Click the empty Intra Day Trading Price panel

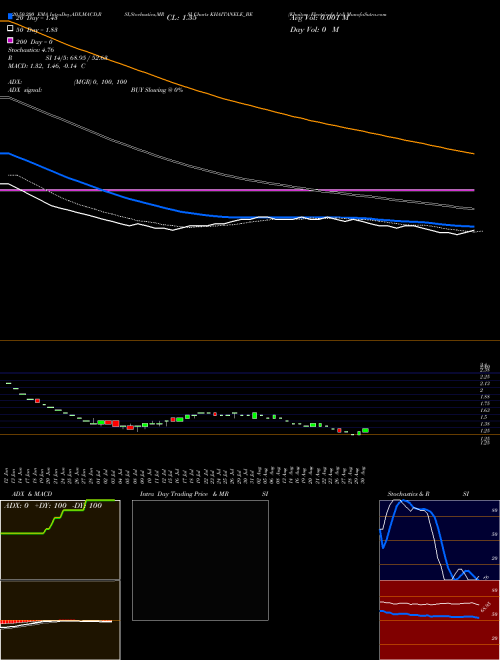click(200, 560)
